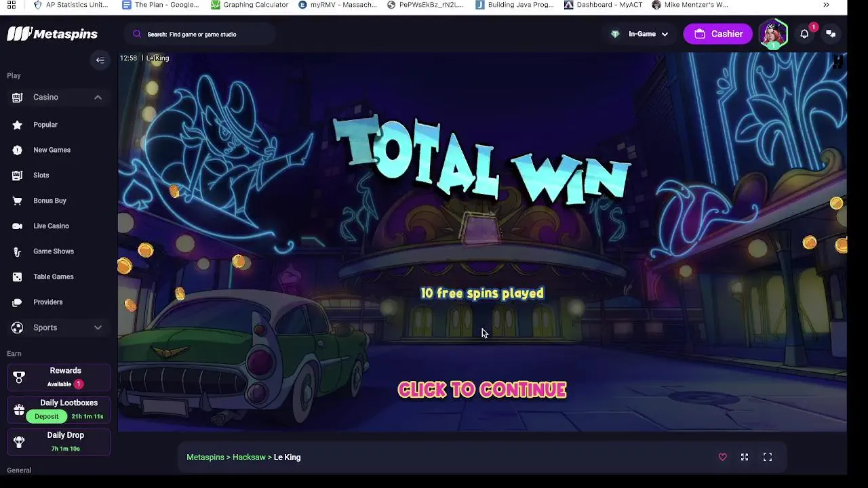Click the expand theater mode icon
The height and width of the screenshot is (488, 868).
point(745,457)
